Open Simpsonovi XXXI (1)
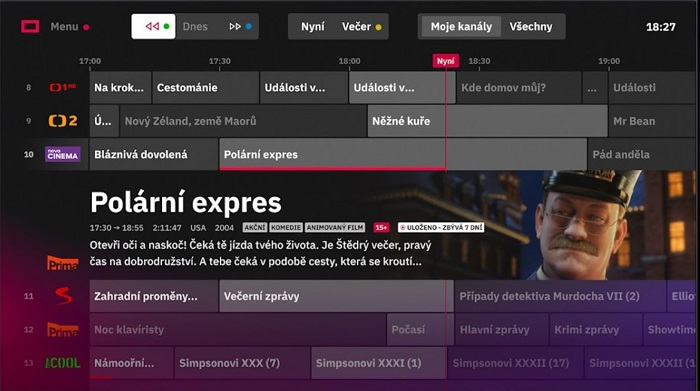This screenshot has height=391, width=700. [x=379, y=363]
